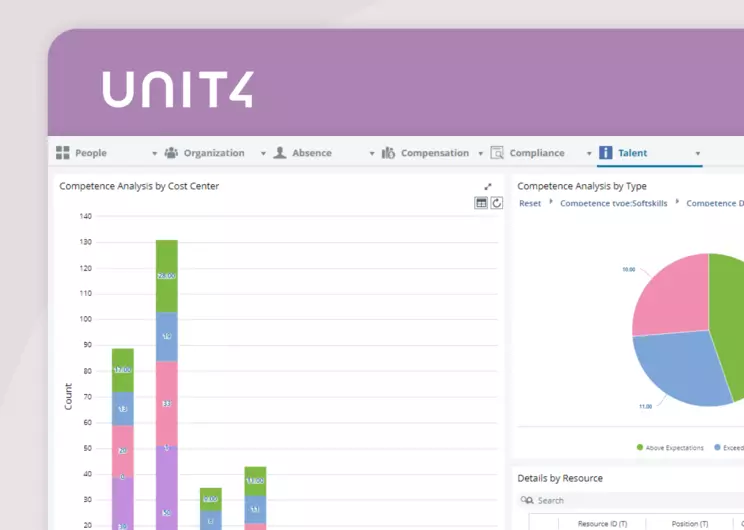Open the Compensation tab

tap(435, 153)
